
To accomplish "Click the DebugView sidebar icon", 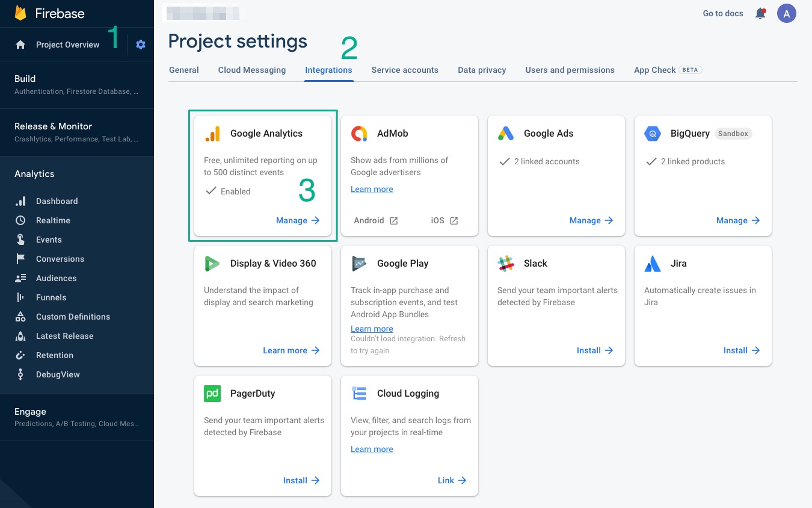I will (20, 374).
